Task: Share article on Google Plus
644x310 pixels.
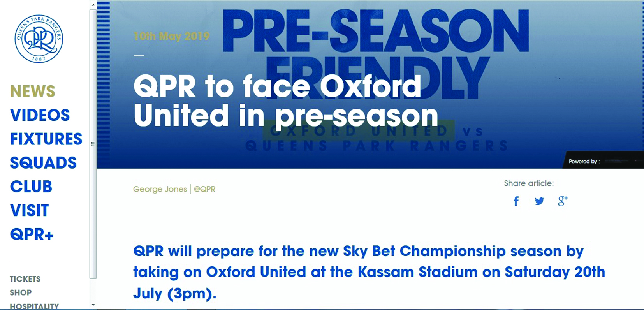Action: (x=562, y=201)
